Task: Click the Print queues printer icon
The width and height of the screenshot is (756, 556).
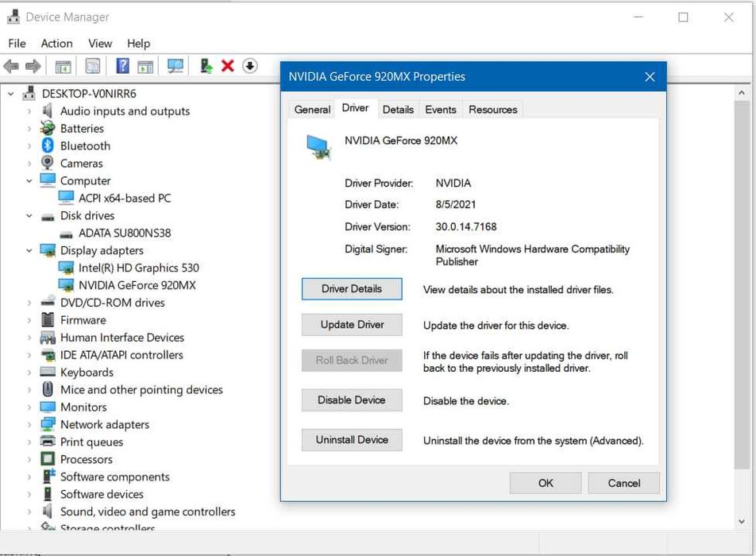Action: click(48, 442)
